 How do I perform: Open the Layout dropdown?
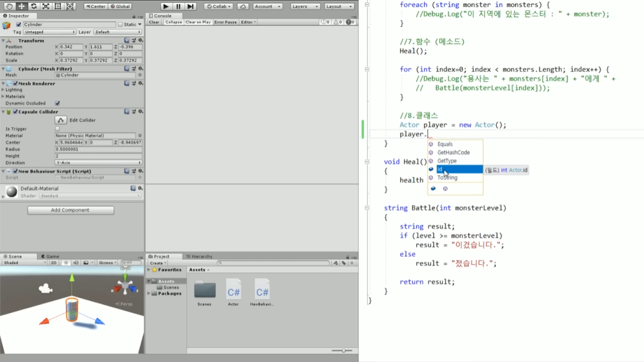[x=339, y=6]
